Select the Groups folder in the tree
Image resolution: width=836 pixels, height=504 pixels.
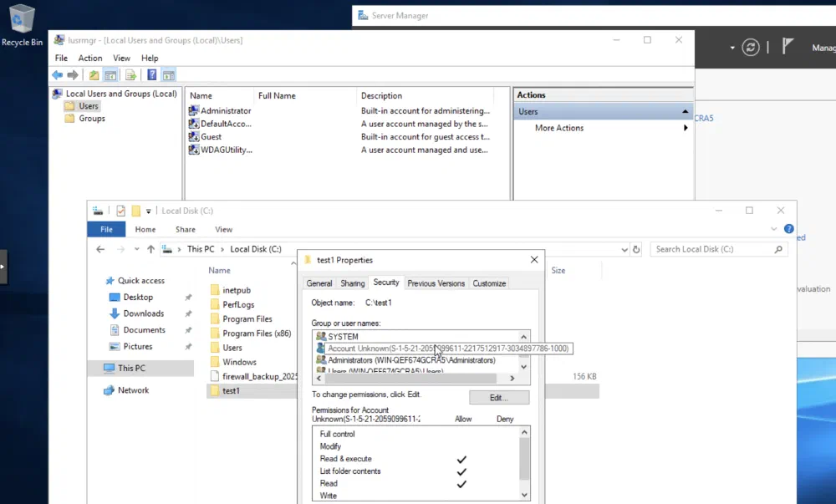pyautogui.click(x=91, y=119)
